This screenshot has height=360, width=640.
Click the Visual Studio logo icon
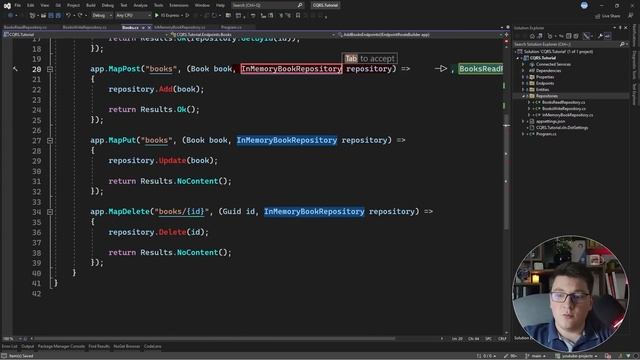point(7,5)
